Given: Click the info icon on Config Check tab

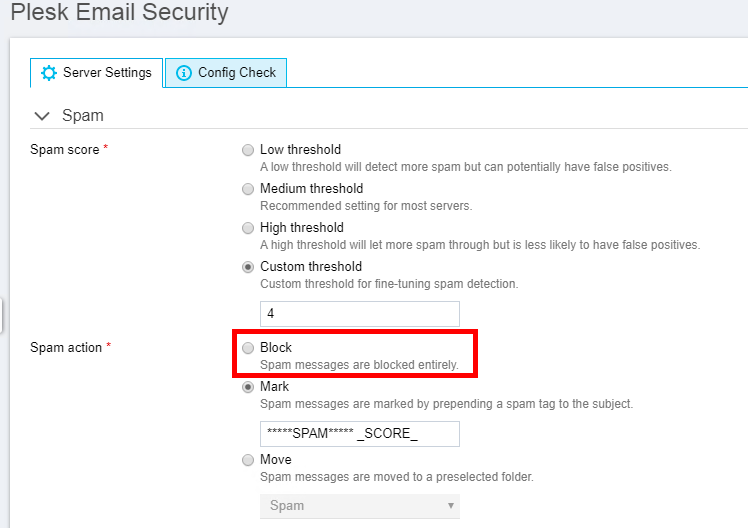Looking at the screenshot, I should point(183,73).
